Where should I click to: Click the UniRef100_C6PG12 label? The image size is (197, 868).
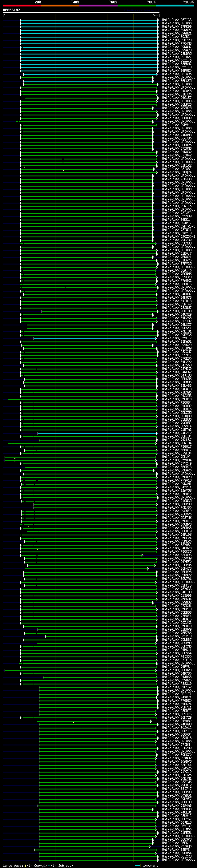point(177,843)
